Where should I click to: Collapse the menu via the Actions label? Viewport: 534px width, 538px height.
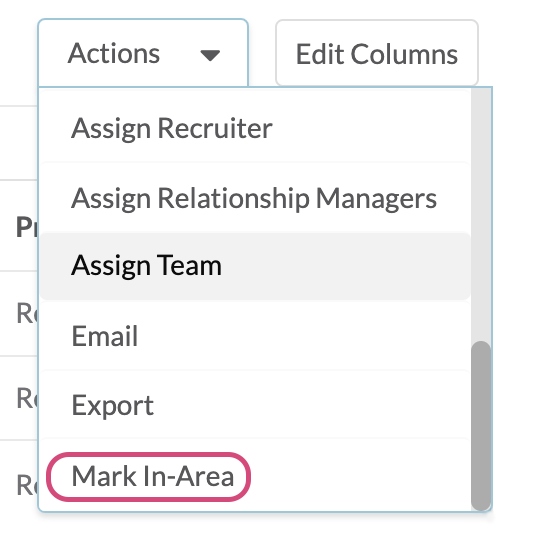[114, 53]
